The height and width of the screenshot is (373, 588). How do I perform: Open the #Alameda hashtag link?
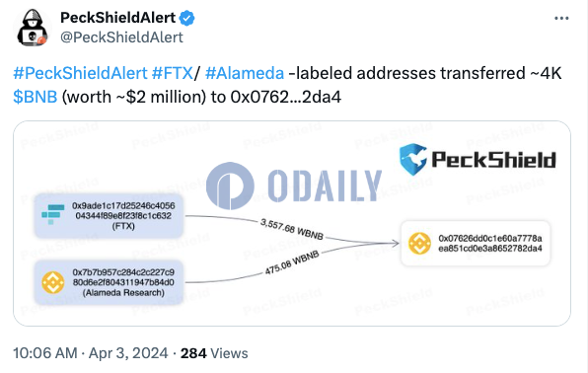[245, 73]
